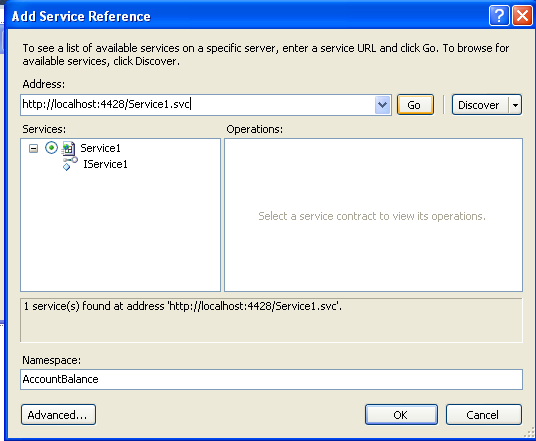The height and width of the screenshot is (441, 536).
Task: Confirm with the OK button
Action: pyautogui.click(x=401, y=415)
